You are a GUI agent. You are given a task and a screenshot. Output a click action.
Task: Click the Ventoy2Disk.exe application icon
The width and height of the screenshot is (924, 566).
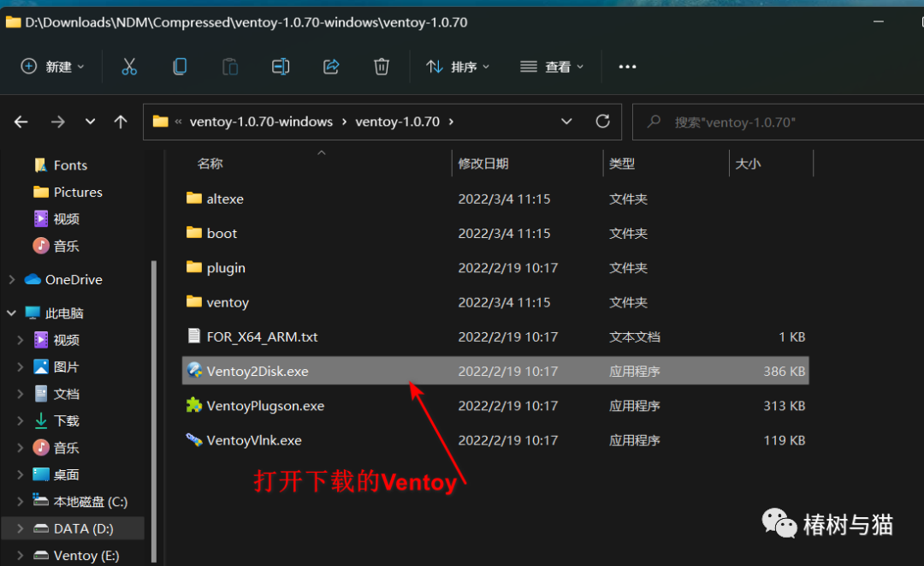[x=194, y=370]
